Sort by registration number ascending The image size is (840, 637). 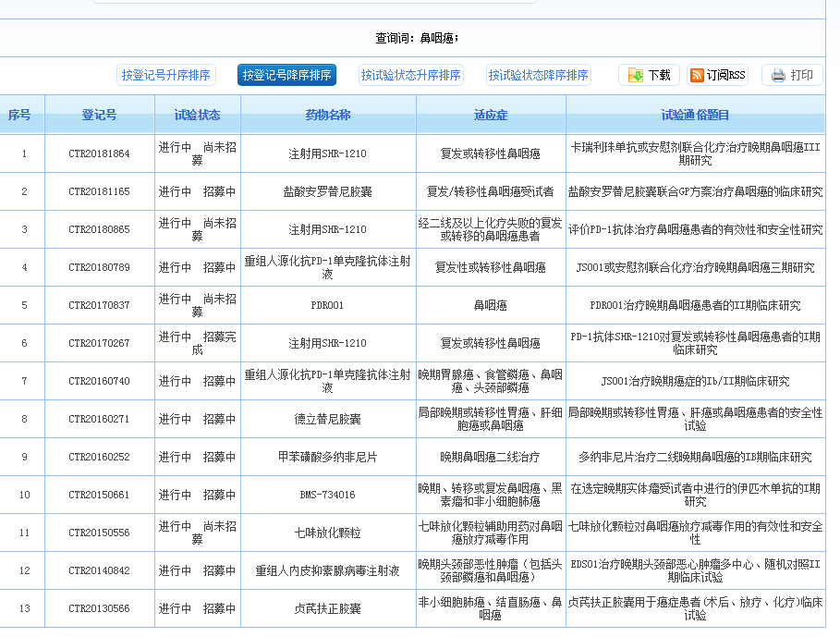point(166,76)
